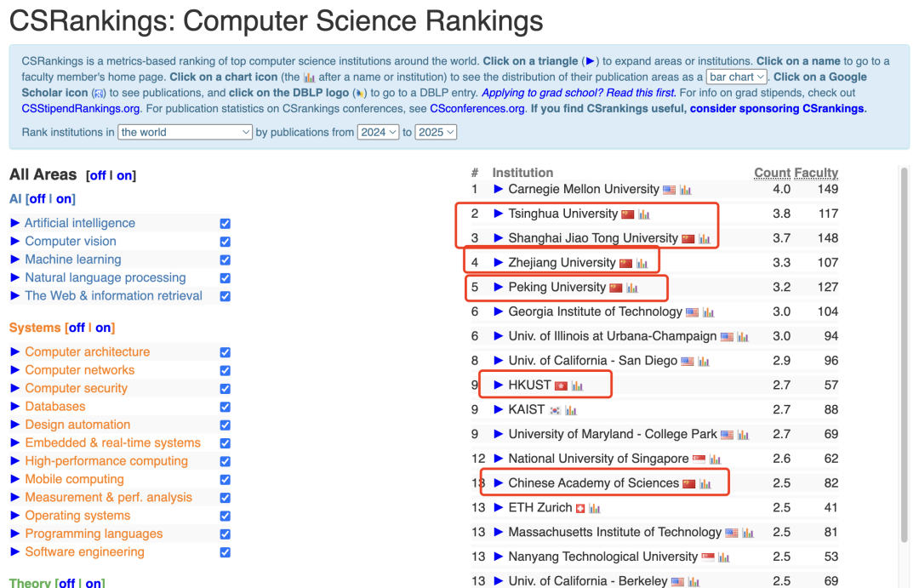Uncheck the Computer architecture checkbox
Screen dimensions: 919x588
225,352
